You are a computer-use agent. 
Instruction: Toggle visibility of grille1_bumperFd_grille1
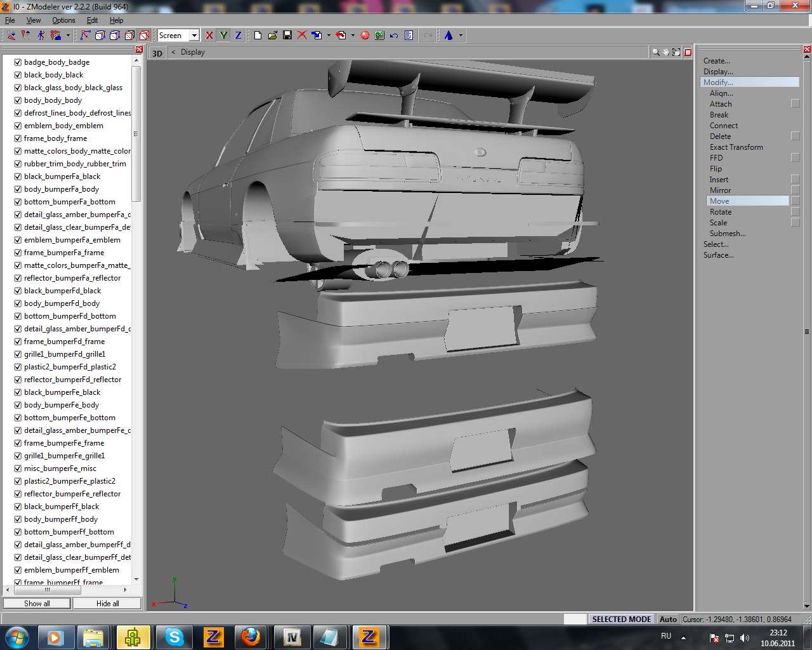[x=18, y=354]
